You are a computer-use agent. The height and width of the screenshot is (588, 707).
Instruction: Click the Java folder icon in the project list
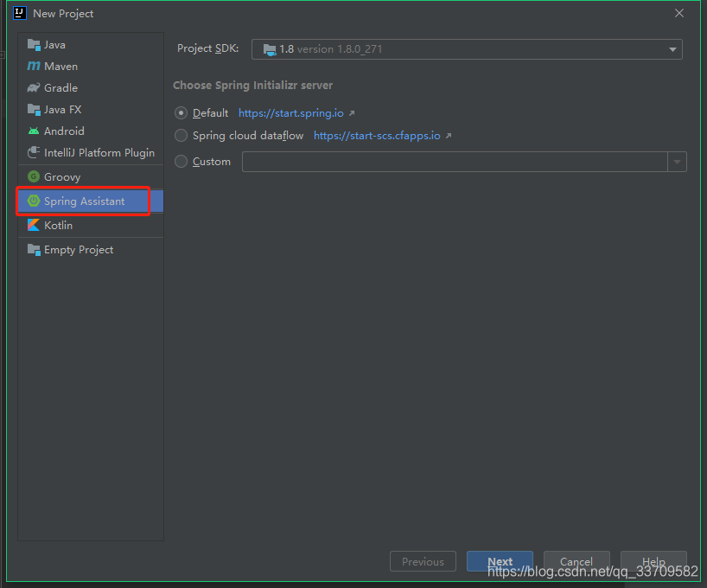click(x=34, y=45)
